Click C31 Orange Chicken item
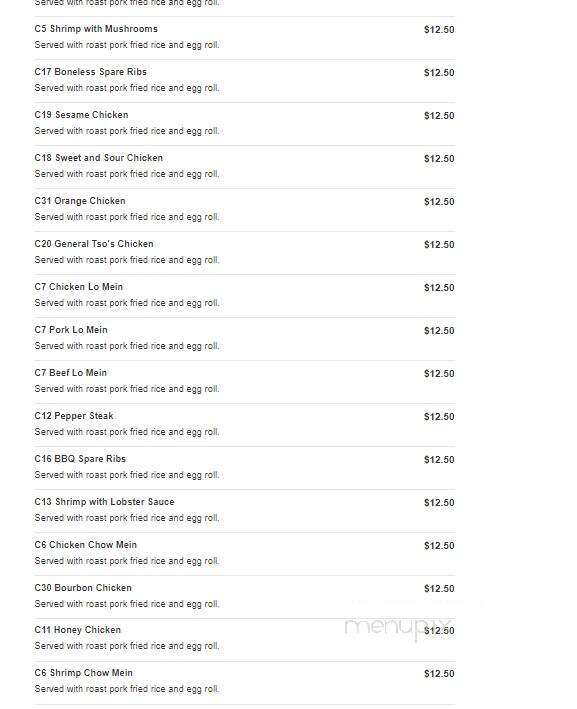This screenshot has height=709, width=577. (x=80, y=201)
